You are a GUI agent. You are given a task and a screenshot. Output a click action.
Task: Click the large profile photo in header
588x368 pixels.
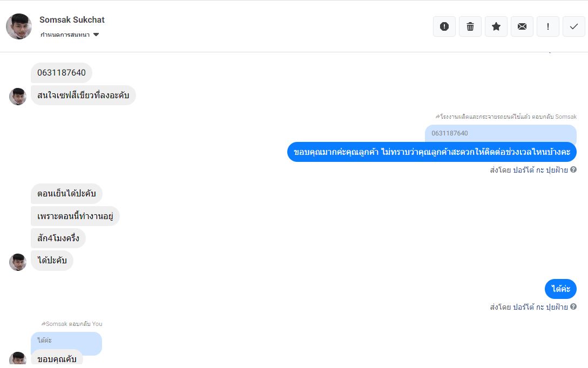pyautogui.click(x=19, y=26)
